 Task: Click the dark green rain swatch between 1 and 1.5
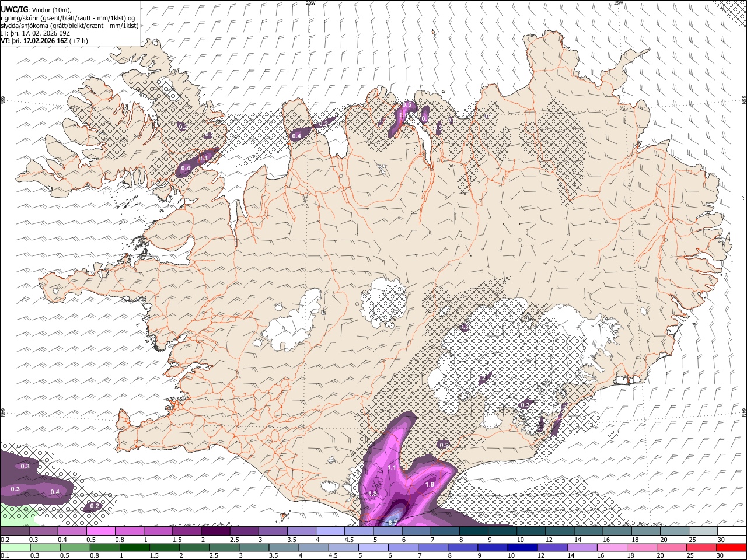[x=134, y=548]
